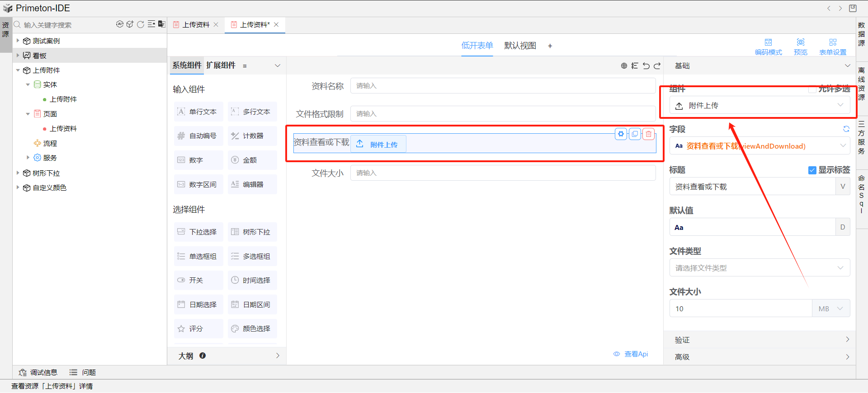Click the redo arrow in canvas toolbar
868x393 pixels.
[657, 66]
